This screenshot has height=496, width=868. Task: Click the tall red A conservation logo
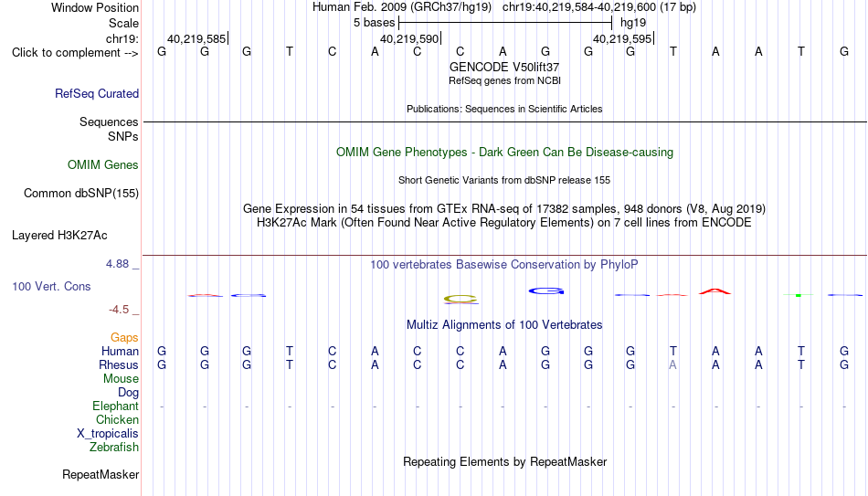(715, 291)
